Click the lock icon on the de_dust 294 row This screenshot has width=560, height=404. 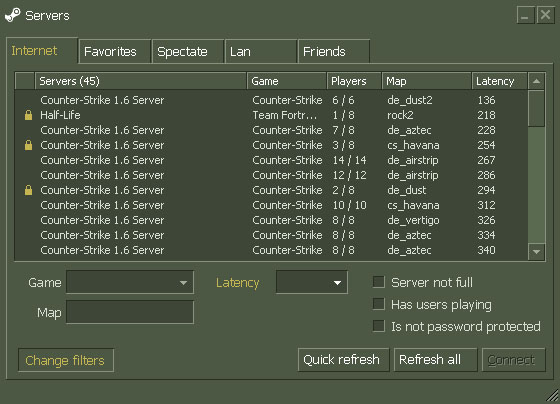[28, 190]
